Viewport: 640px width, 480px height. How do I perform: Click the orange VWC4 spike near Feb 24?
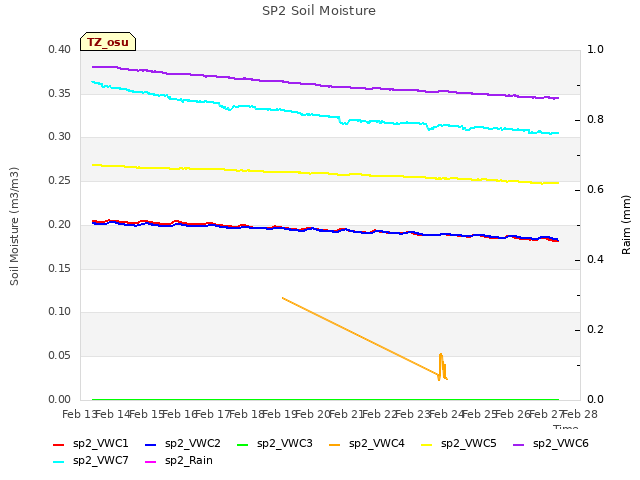pyautogui.click(x=442, y=366)
